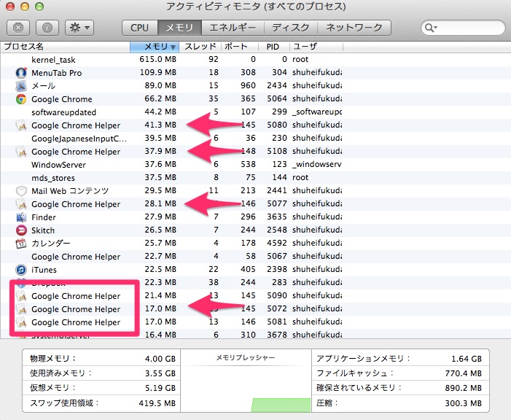The image size is (511, 420).
Task: Click Chrome Helper icon with 21.4 MB
Action: coord(21,296)
